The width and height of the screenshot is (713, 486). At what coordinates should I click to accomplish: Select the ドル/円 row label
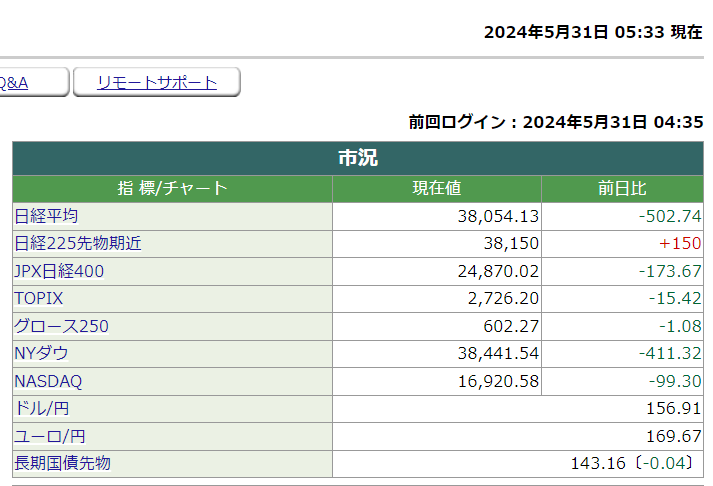tap(42, 408)
